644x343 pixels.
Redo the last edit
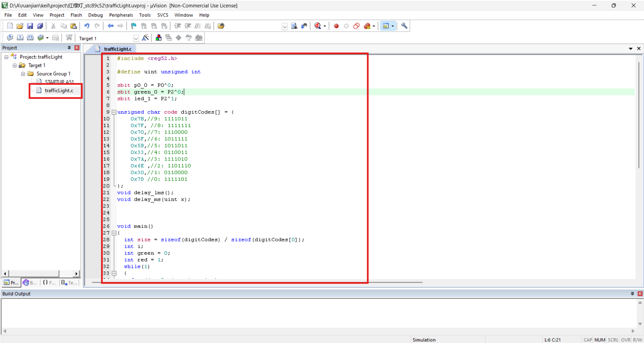(x=97, y=26)
